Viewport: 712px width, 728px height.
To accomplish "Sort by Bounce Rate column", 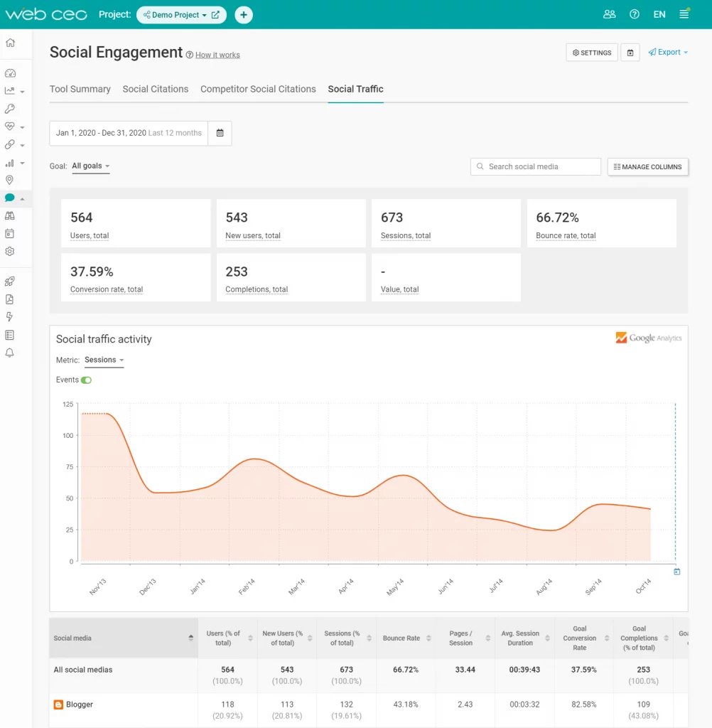I will tap(406, 638).
